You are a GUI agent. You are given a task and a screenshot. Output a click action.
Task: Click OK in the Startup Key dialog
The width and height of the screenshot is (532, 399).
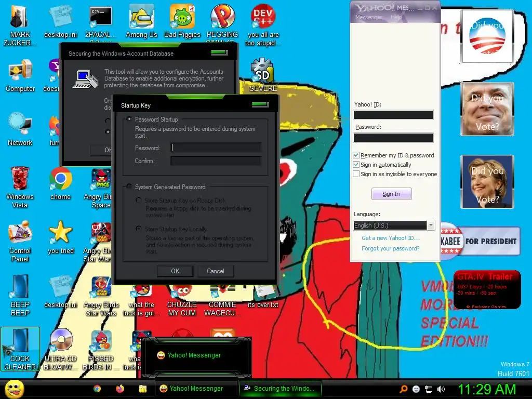point(175,271)
